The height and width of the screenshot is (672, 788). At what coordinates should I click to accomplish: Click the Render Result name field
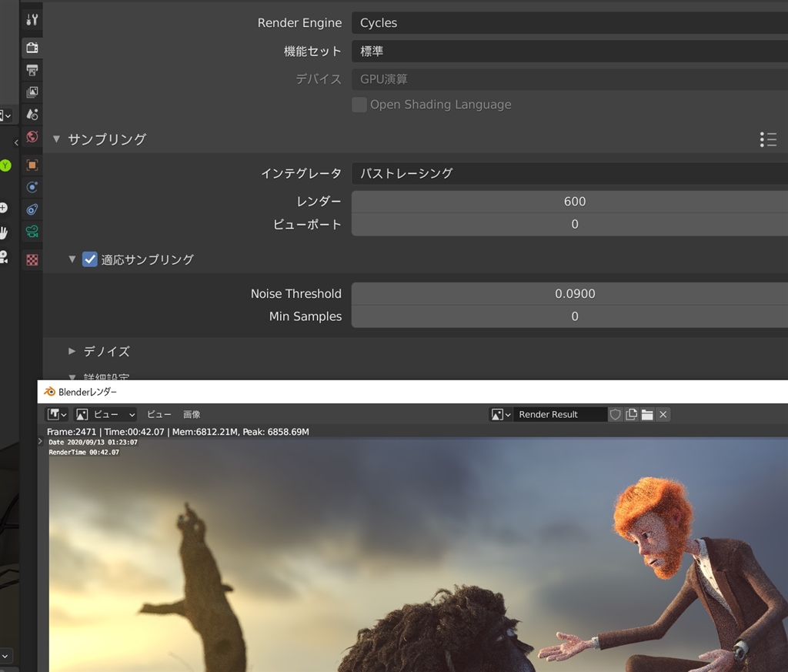560,414
